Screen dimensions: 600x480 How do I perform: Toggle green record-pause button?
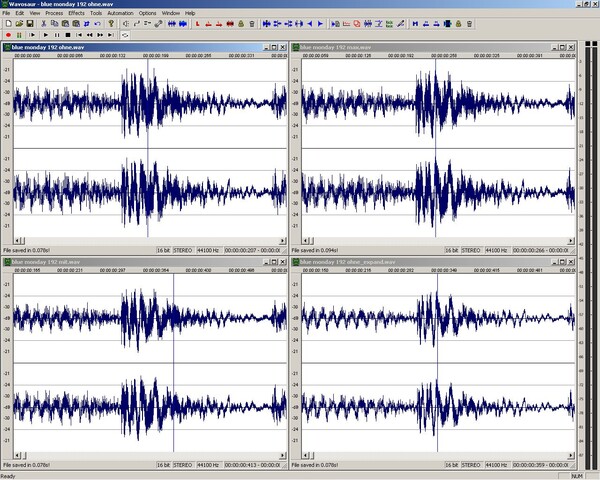19,35
